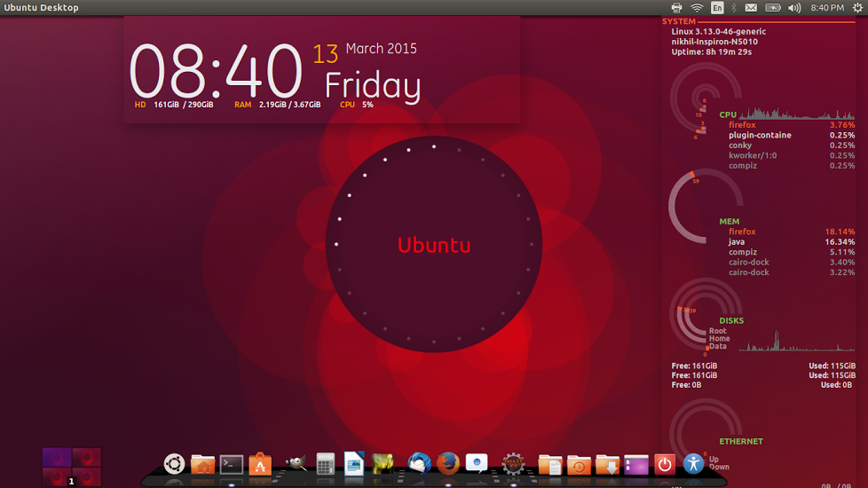Click the red Ubuntu text in circle
The width and height of the screenshot is (868, 488).
click(434, 245)
